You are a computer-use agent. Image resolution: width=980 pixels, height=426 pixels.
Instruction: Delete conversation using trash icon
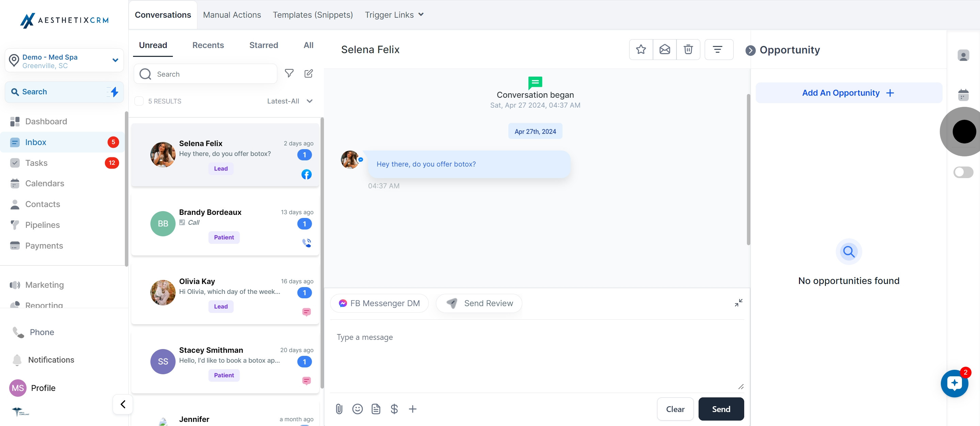click(x=688, y=49)
